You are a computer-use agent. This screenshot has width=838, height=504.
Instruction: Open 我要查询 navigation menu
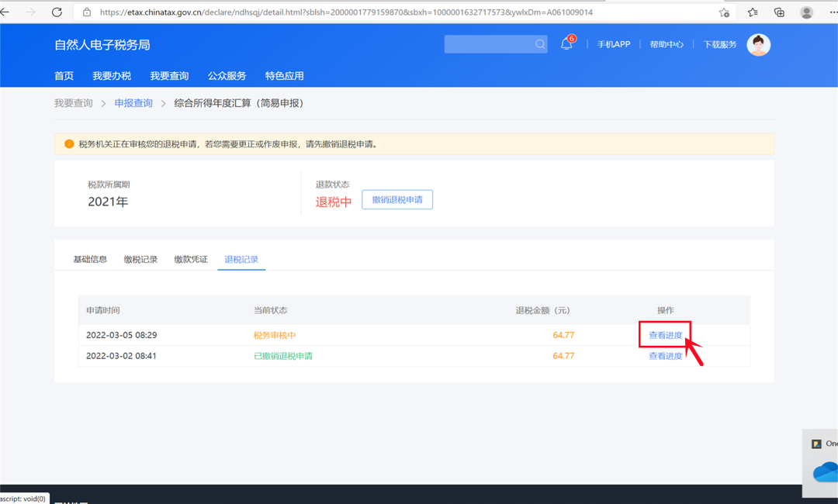click(x=169, y=76)
